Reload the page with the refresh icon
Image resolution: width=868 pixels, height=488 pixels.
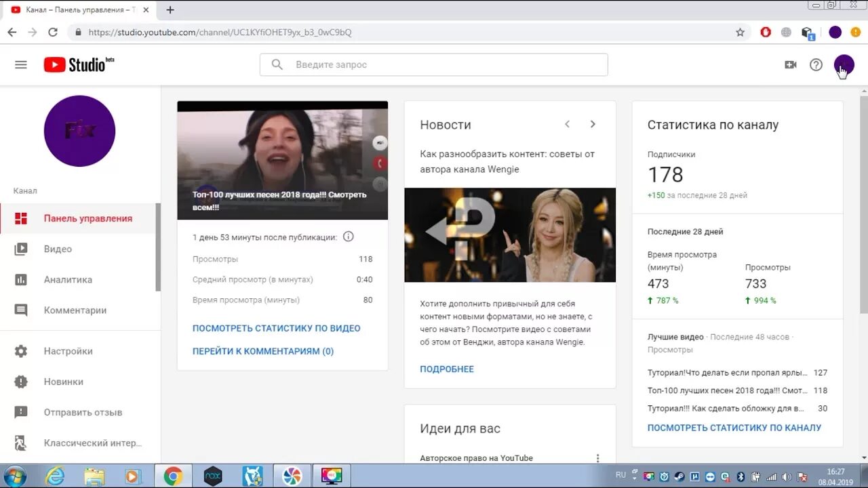pyautogui.click(x=53, y=32)
